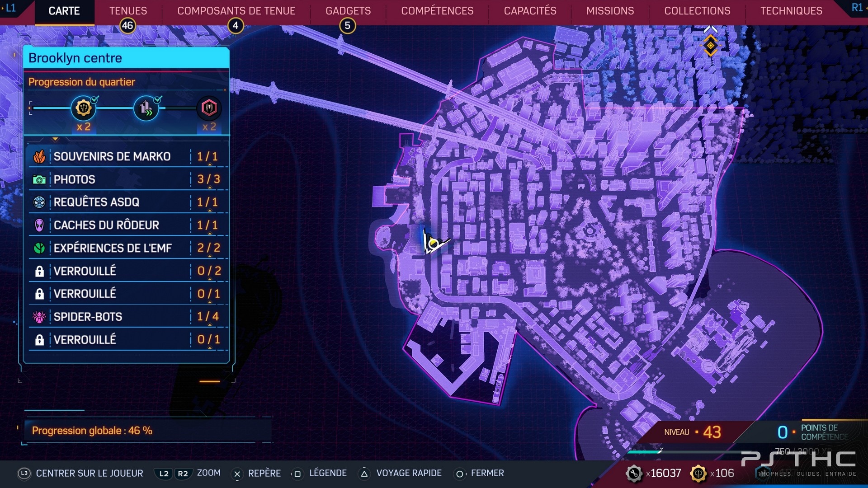The width and height of the screenshot is (868, 488).
Task: Click the L3 stick button icon
Action: 24,474
